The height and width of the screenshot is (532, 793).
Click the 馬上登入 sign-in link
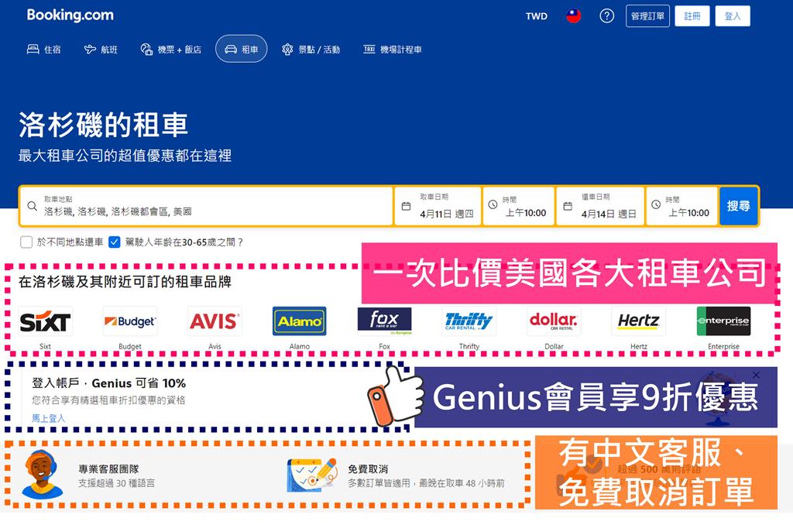[49, 418]
